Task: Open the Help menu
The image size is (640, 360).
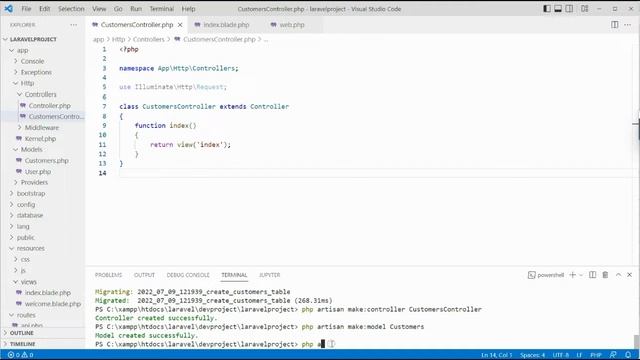Action: [x=188, y=9]
